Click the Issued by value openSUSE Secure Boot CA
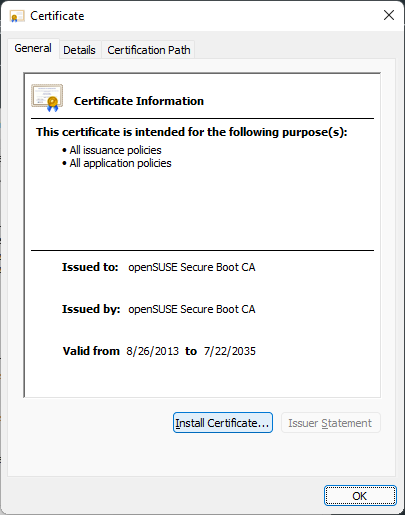The height and width of the screenshot is (515, 405). click(x=192, y=309)
